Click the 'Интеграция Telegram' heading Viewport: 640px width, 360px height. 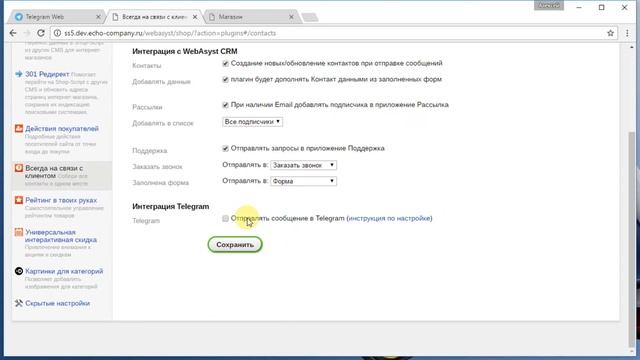pyautogui.click(x=171, y=207)
